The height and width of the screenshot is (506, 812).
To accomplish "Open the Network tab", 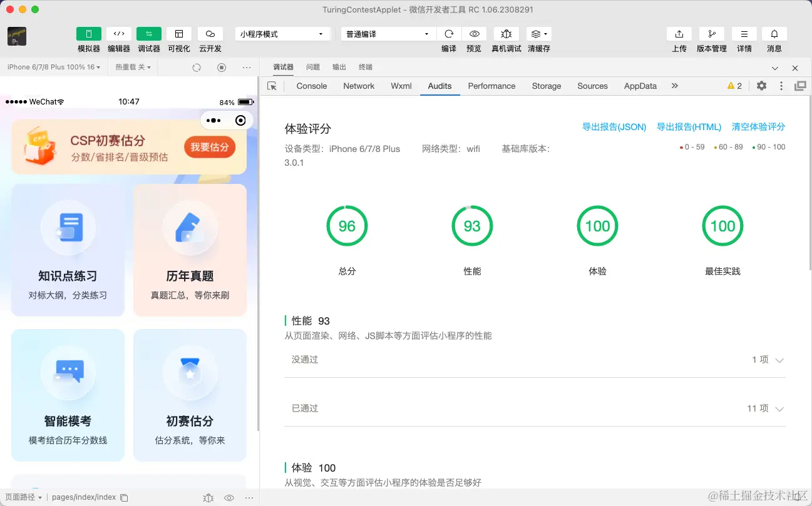I will [359, 86].
